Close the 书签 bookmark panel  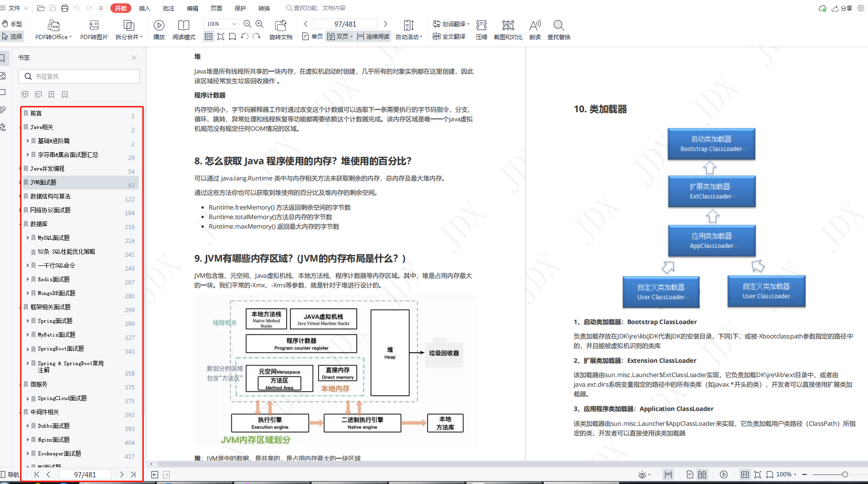tap(134, 58)
